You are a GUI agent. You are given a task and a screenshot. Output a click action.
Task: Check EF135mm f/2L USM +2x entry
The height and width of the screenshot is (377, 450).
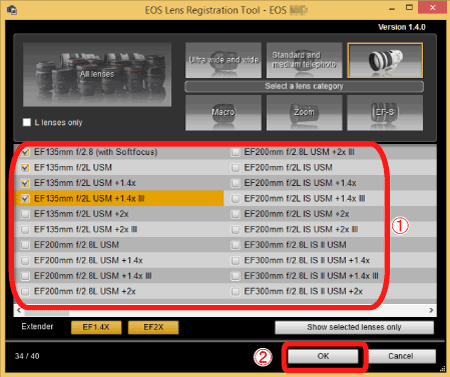pos(25,214)
